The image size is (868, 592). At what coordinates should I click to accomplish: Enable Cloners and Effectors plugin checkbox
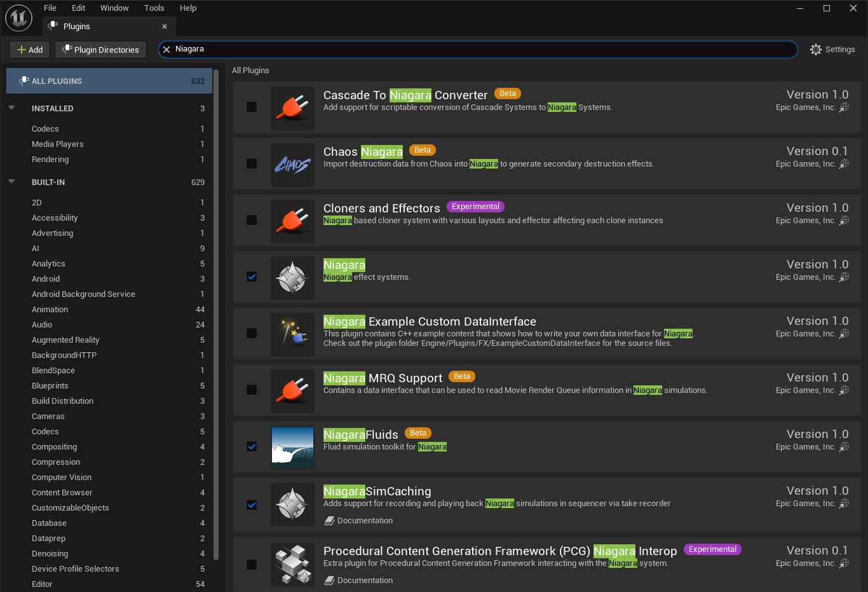click(x=252, y=220)
